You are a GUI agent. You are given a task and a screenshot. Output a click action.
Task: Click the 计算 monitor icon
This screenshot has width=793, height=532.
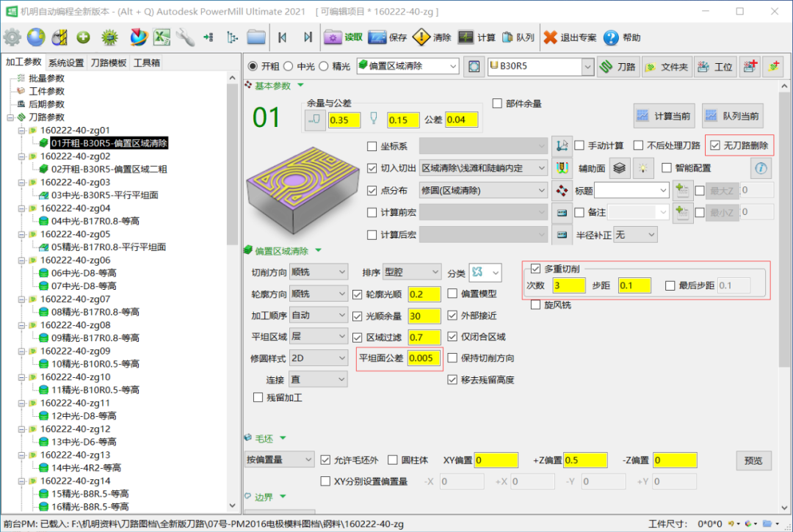tap(466, 37)
